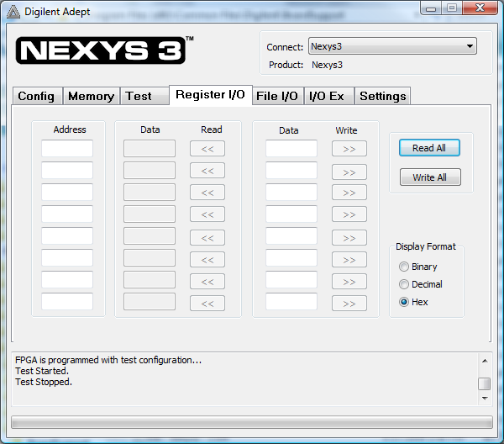
Task: Click the Digilent Adept title bar icon
Action: [x=13, y=12]
